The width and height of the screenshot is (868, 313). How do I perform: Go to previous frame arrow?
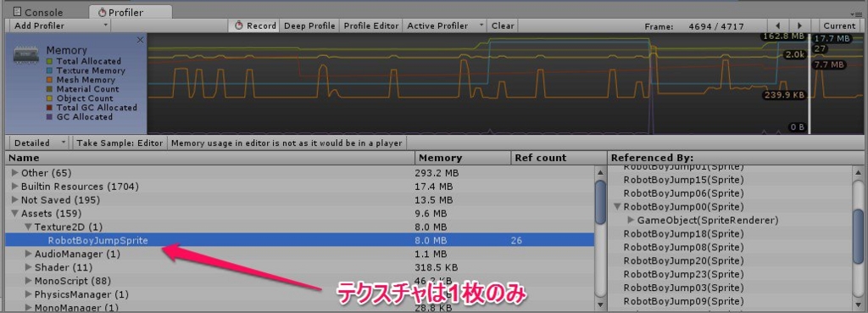tap(778, 25)
